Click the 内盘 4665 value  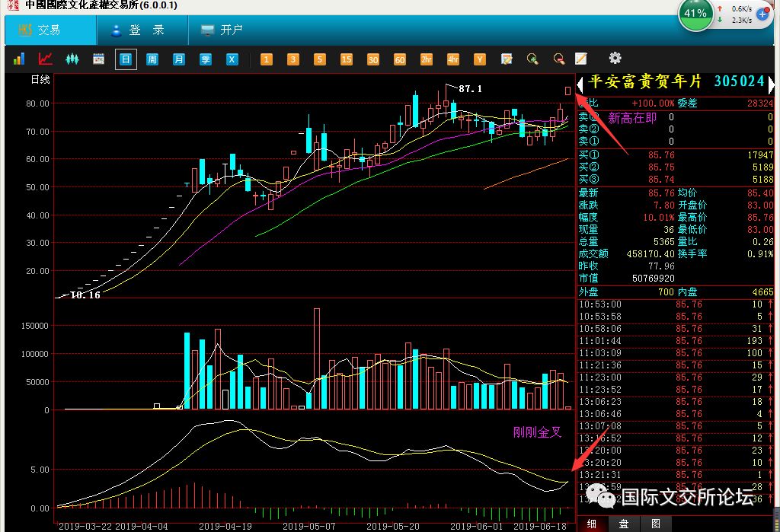pyautogui.click(x=762, y=291)
